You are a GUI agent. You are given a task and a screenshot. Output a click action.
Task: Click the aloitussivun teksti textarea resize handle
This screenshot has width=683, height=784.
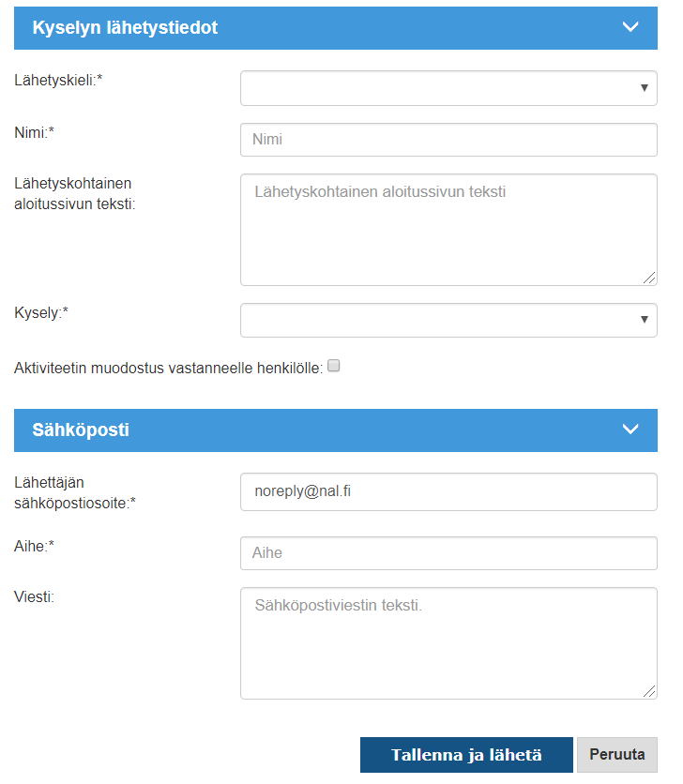coord(649,278)
